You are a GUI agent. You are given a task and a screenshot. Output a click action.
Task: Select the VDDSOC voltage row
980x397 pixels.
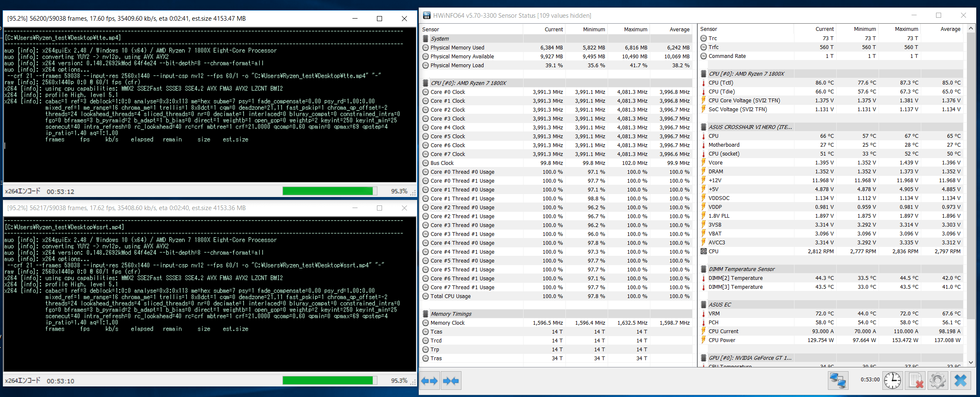click(831, 198)
